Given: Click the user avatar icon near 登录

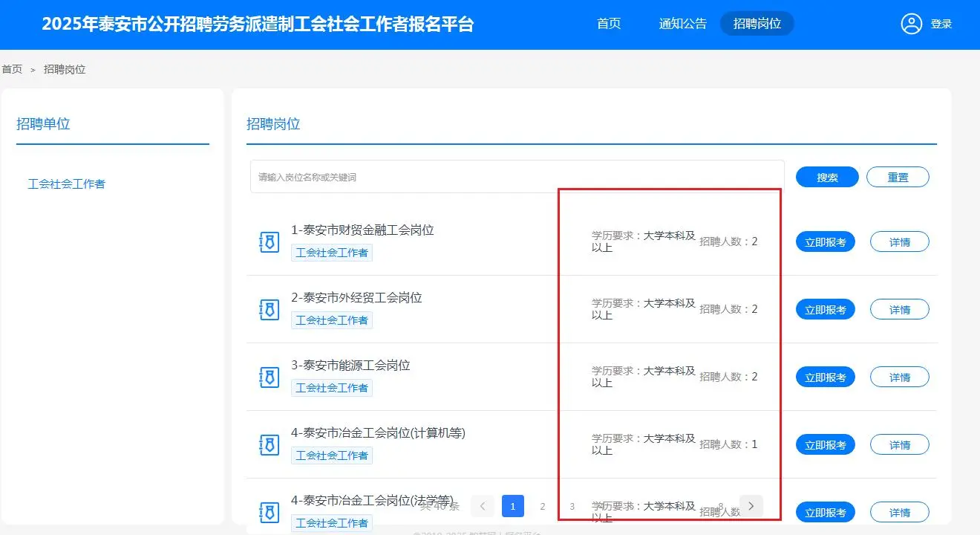Looking at the screenshot, I should pos(912,23).
